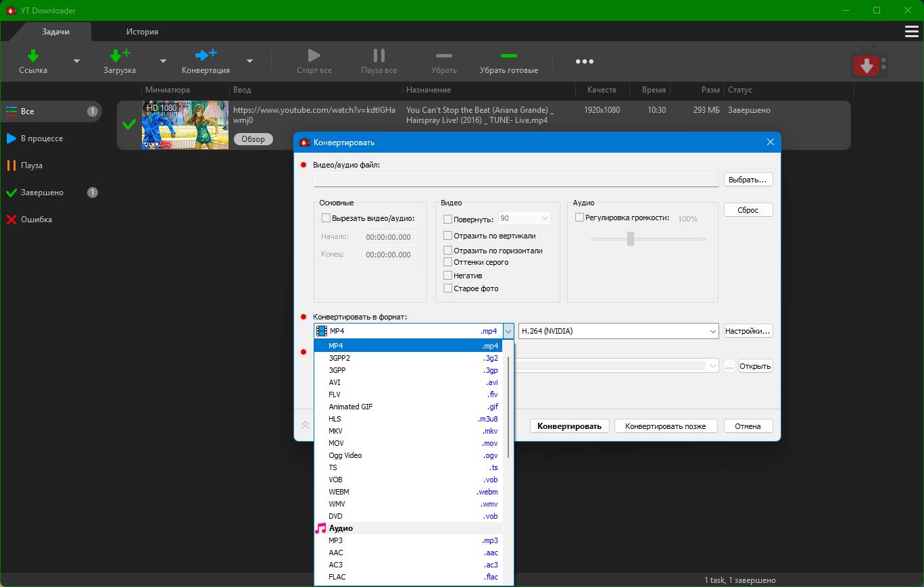
Task: Collapse the MP4 format combo box arrow
Action: [508, 331]
